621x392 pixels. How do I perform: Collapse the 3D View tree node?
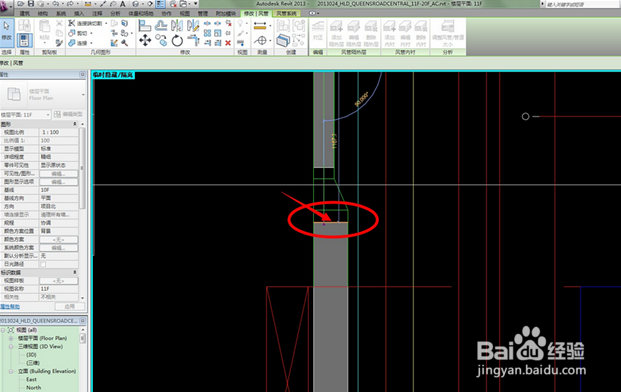coord(11,346)
